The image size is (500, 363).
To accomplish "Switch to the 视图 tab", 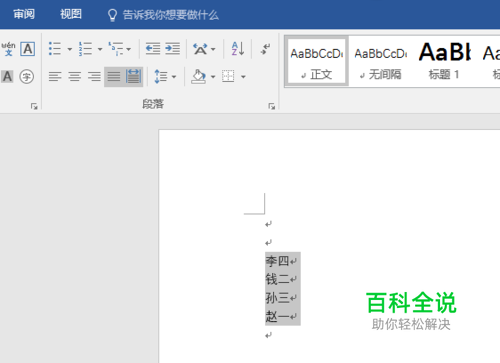I will (x=71, y=14).
